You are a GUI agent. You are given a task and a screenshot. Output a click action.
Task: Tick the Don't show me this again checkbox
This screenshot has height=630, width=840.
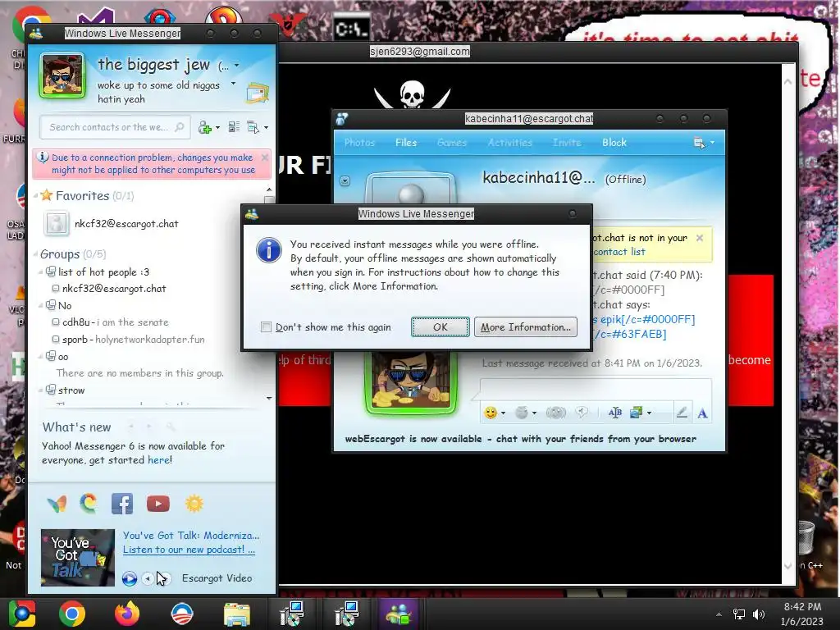click(x=266, y=326)
